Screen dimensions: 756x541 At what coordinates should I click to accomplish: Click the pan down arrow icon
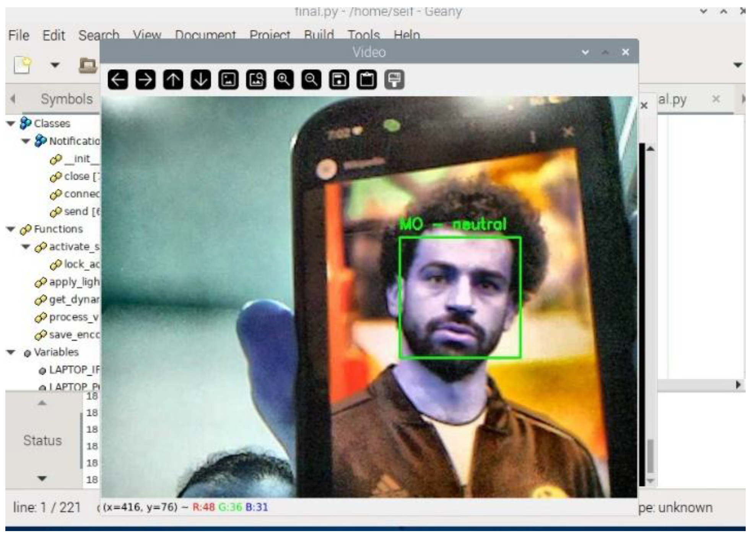201,80
